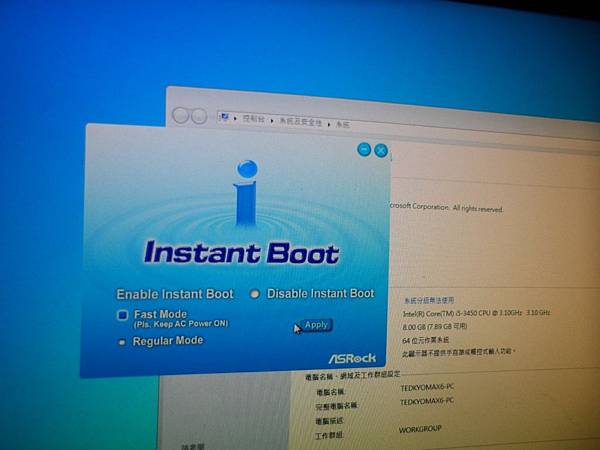
Task: Select the 8.00 GB memory value
Action: (x=435, y=326)
